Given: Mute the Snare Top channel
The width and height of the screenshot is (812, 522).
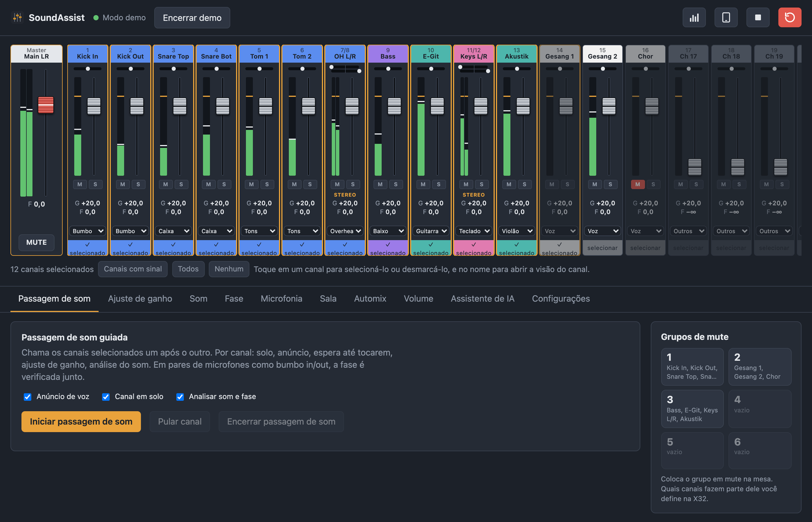Looking at the screenshot, I should [x=165, y=184].
